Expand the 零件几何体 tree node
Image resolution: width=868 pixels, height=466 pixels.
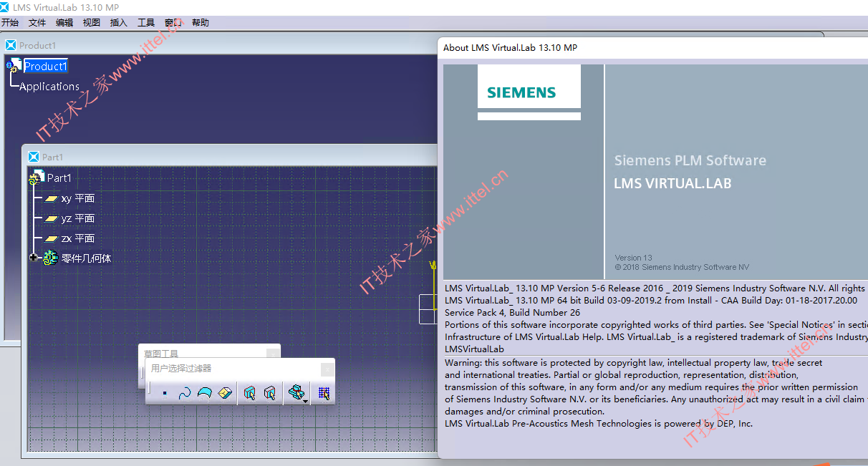coord(34,258)
